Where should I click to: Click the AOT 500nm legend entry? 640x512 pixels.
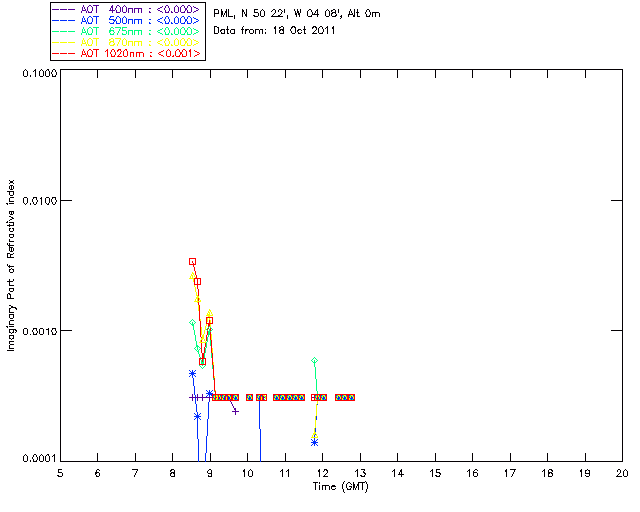[126, 20]
